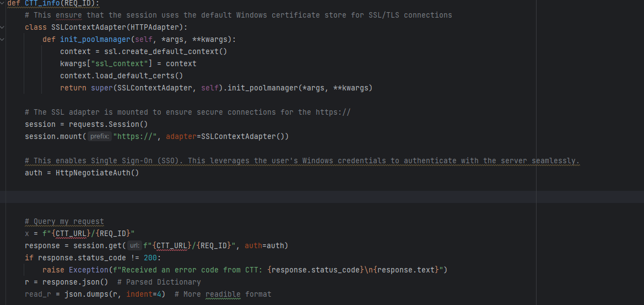
Task: Click session.mount method call
Action: tap(55, 136)
